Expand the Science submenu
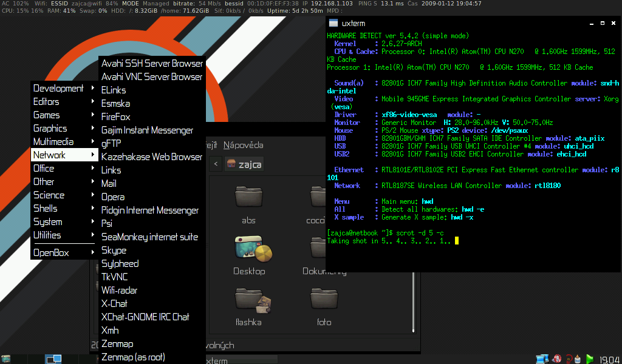This screenshot has height=364, width=622. pos(63,195)
